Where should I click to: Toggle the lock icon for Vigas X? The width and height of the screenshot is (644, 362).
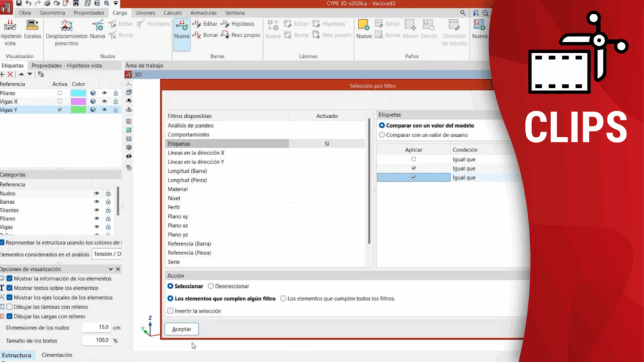116,101
